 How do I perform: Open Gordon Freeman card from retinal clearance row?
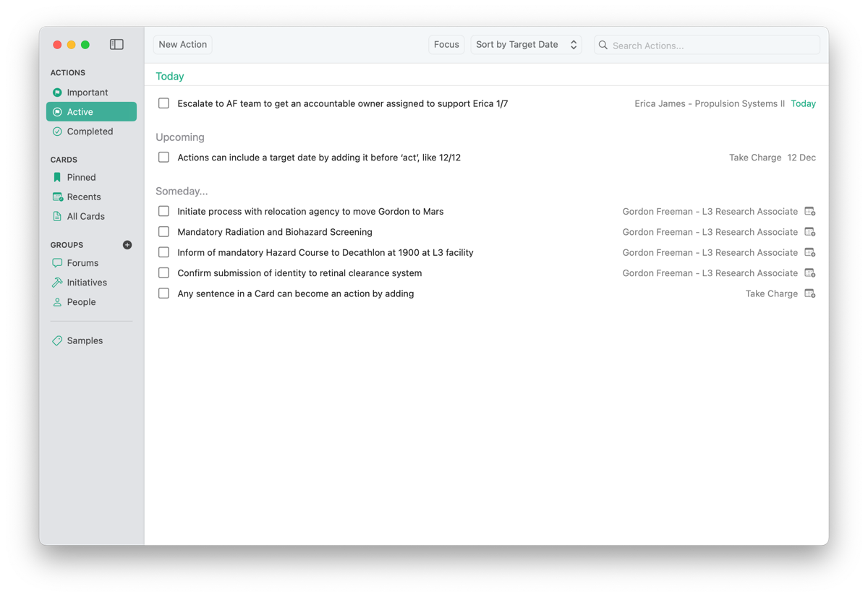point(710,273)
